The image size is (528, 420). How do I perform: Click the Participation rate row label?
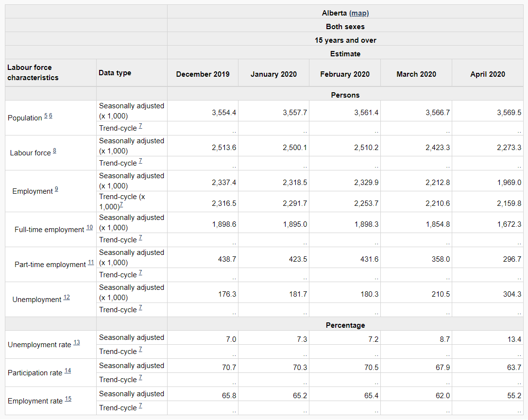pos(35,373)
